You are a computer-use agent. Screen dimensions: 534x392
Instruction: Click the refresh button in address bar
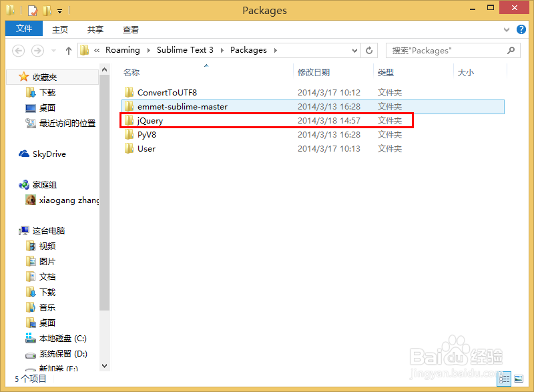coord(369,50)
